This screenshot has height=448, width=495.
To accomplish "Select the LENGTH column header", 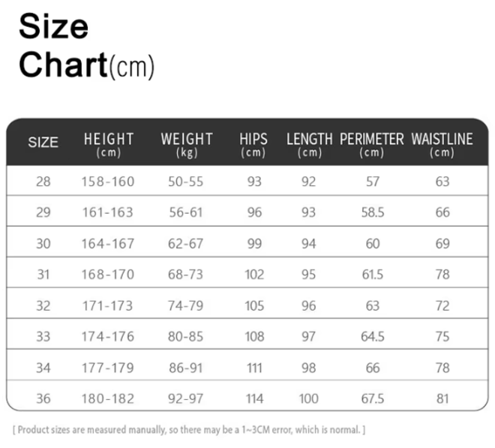I will click(x=309, y=144).
